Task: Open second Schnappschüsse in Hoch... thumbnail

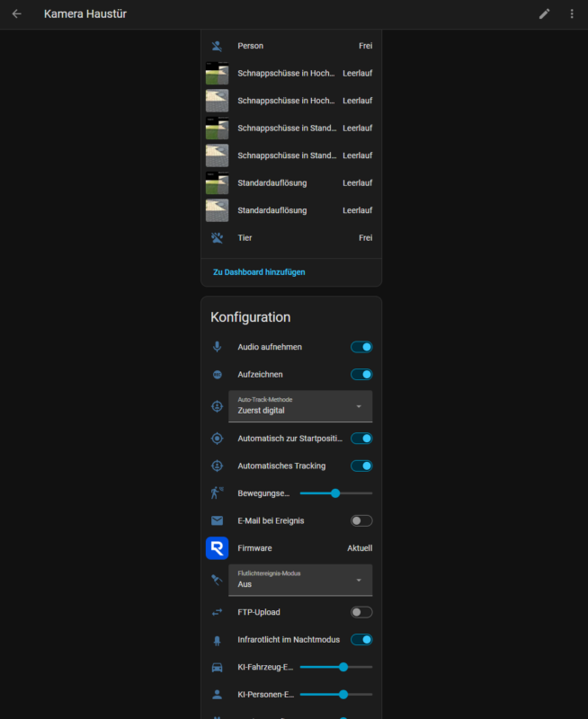Action: click(x=217, y=101)
